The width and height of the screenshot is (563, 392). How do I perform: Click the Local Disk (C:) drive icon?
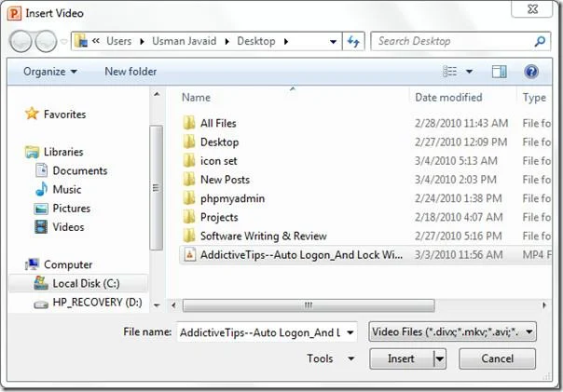click(41, 283)
